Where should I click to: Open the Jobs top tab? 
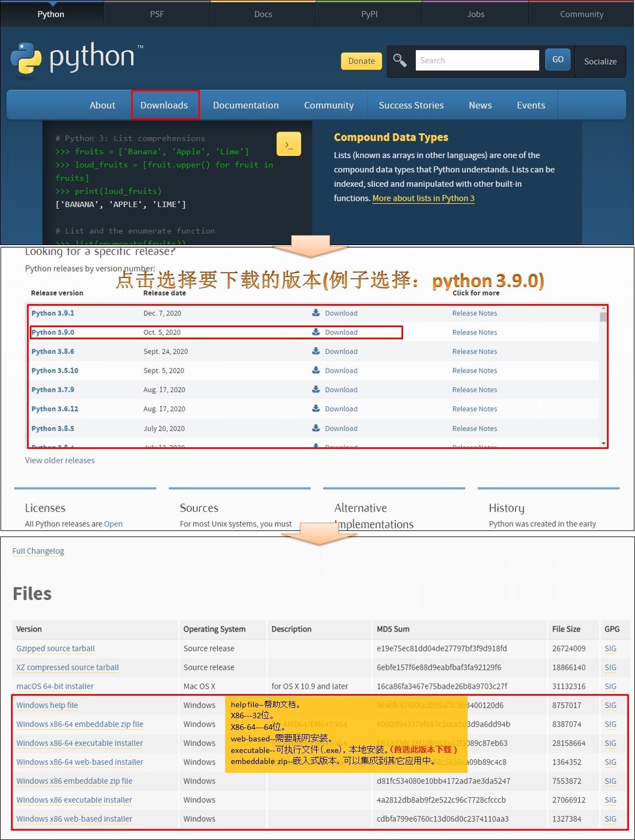click(476, 14)
